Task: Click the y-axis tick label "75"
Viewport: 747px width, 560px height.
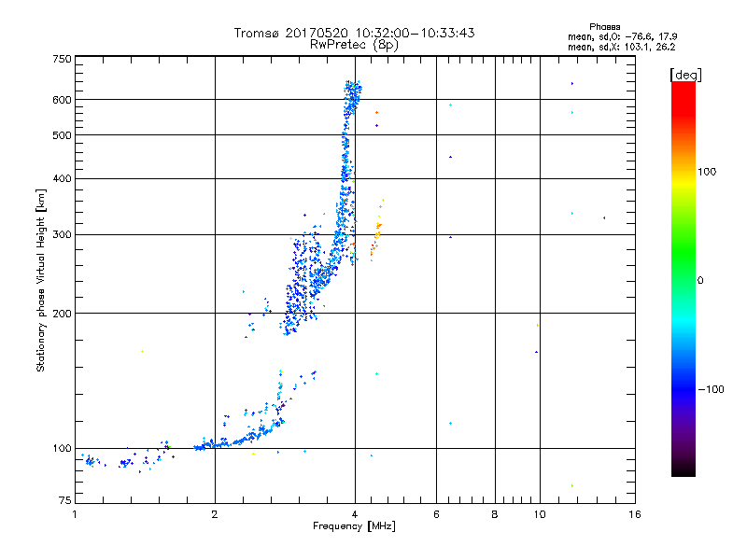Action: coord(65,500)
